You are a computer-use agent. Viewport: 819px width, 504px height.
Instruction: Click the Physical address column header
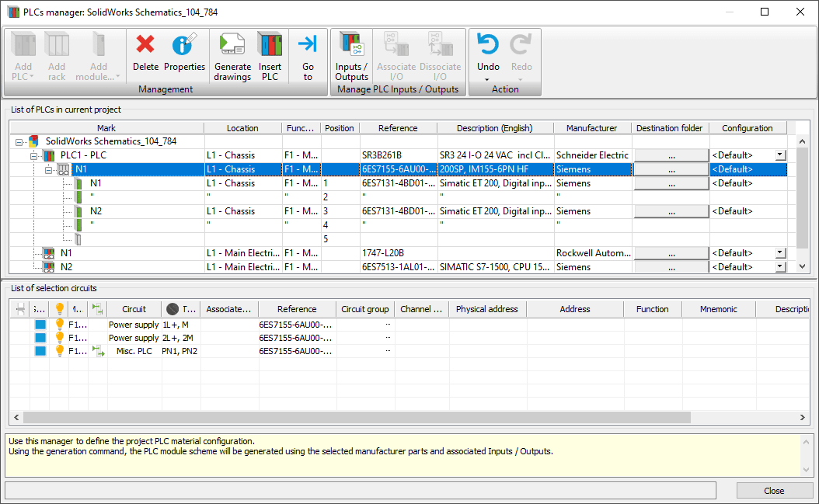[486, 309]
